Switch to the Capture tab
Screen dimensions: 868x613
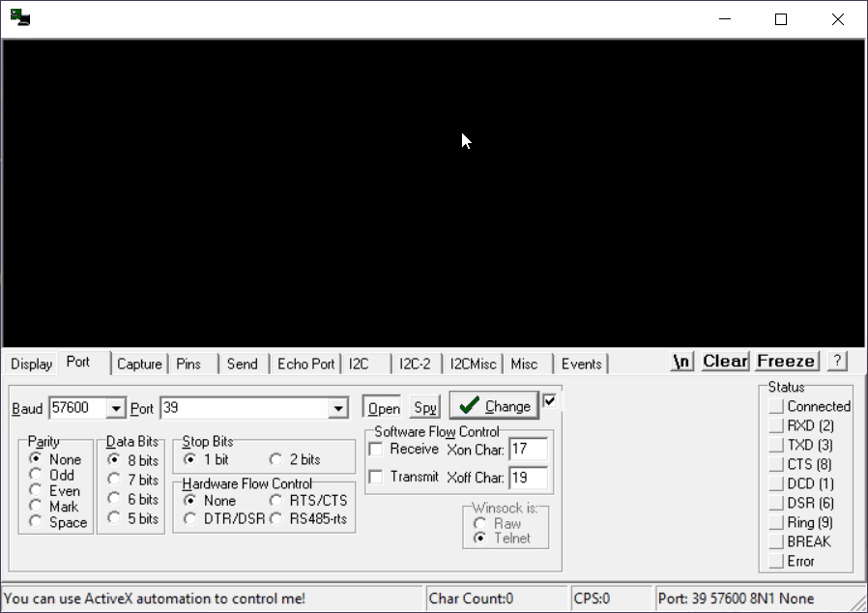click(x=139, y=364)
